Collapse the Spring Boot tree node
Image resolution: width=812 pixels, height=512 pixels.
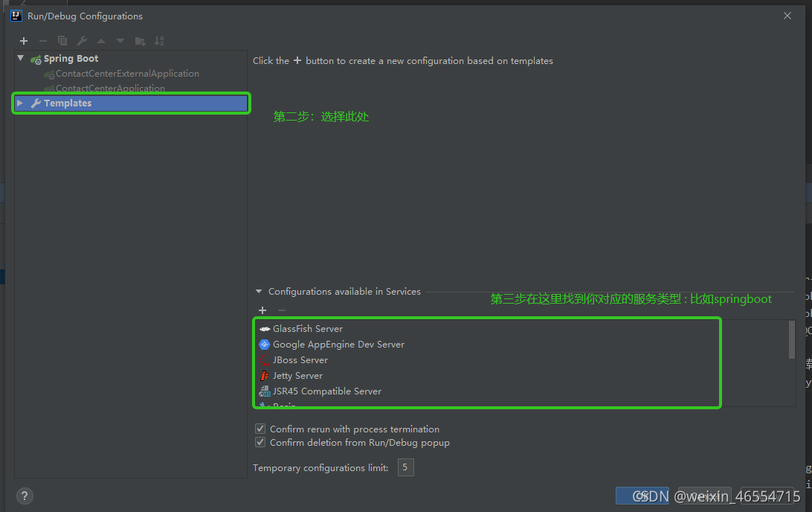pos(21,58)
